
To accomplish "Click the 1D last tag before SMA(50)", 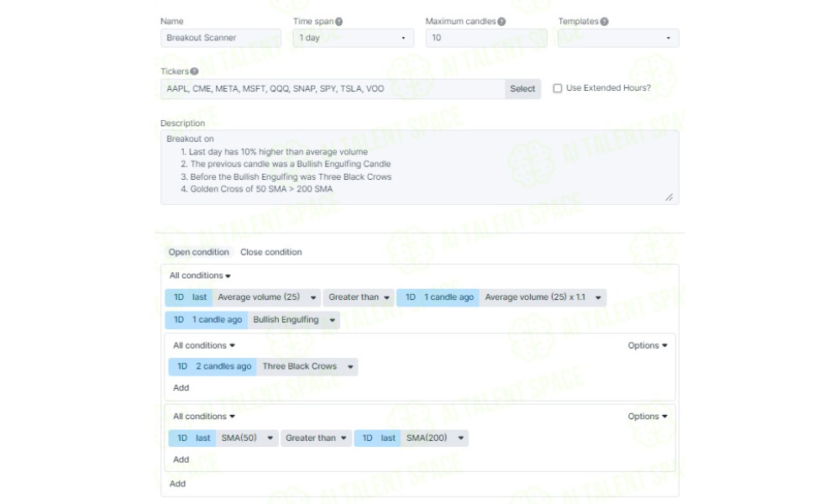I will 192,438.
